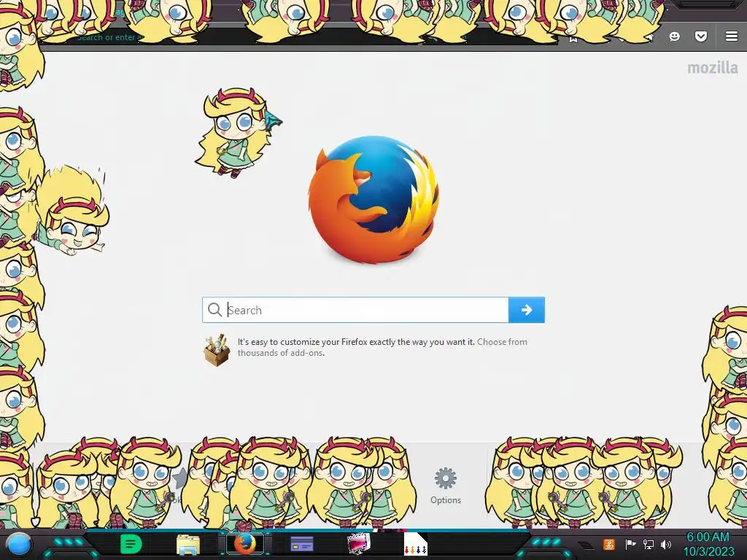This screenshot has width=747, height=560.
Task: Click the Pocket save icon in the toolbar
Action: click(x=701, y=36)
